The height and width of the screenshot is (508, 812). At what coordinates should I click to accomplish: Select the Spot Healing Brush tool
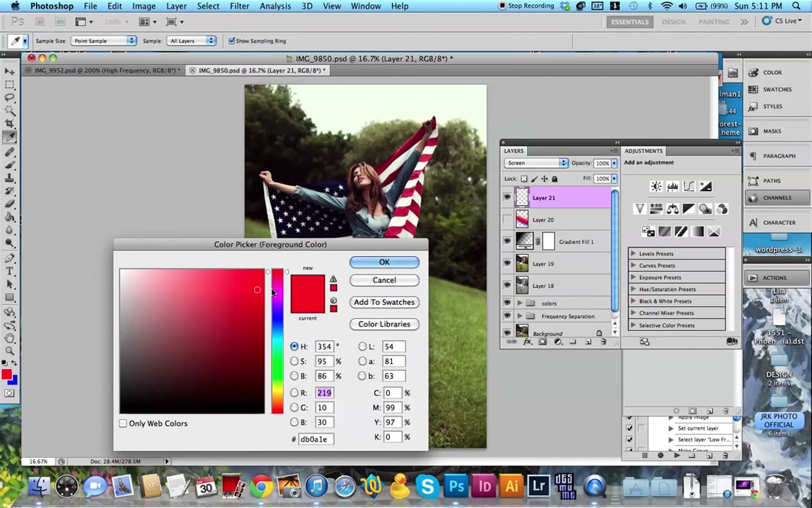9,152
